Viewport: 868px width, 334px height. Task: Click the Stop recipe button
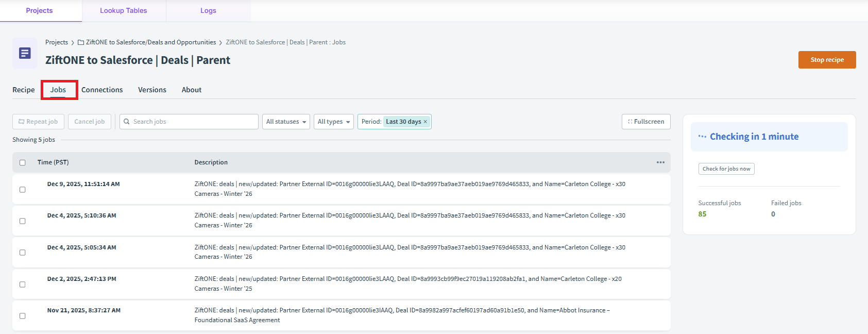[827, 60]
